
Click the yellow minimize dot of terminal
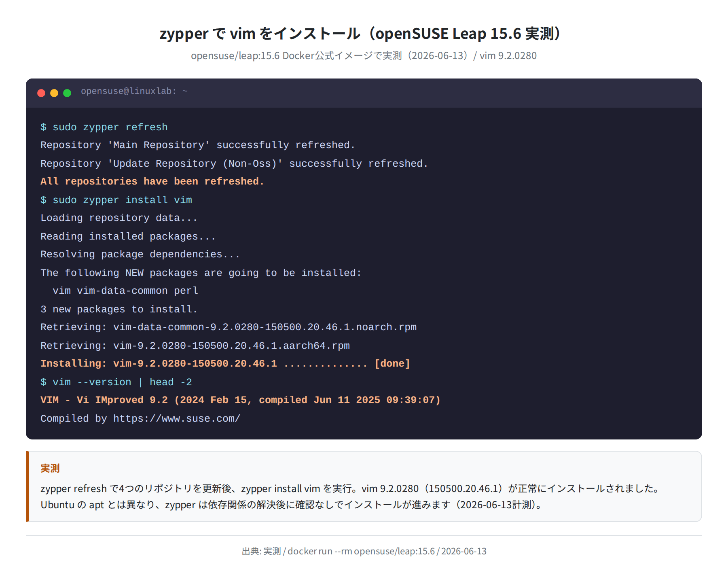coord(54,93)
